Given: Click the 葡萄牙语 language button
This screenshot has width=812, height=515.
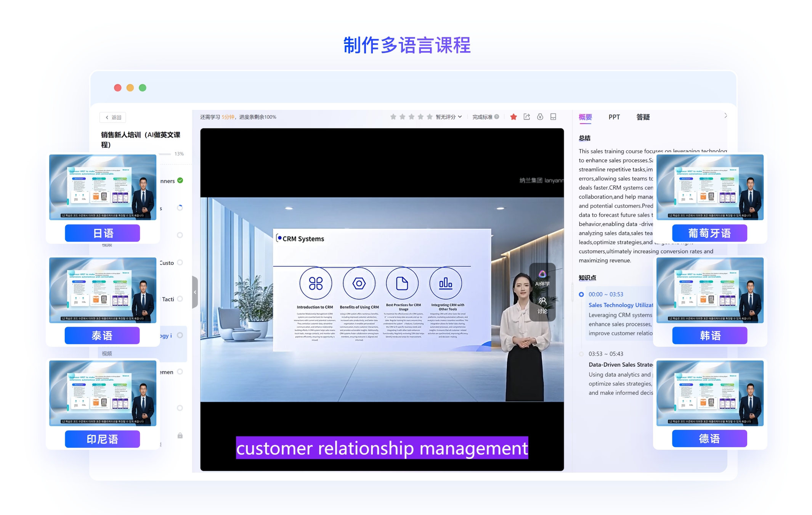Looking at the screenshot, I should coord(709,233).
